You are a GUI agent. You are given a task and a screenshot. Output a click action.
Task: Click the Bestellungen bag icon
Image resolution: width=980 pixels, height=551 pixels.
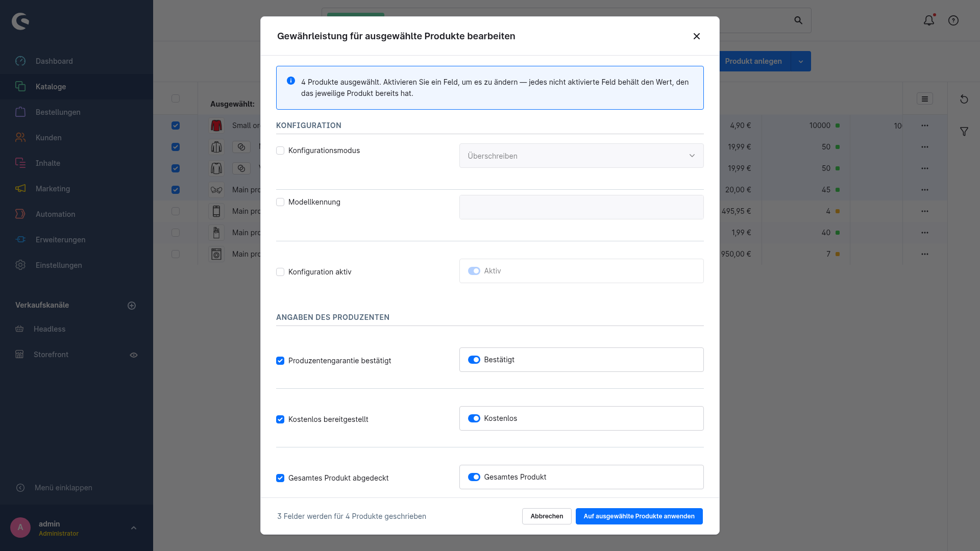pos(20,112)
